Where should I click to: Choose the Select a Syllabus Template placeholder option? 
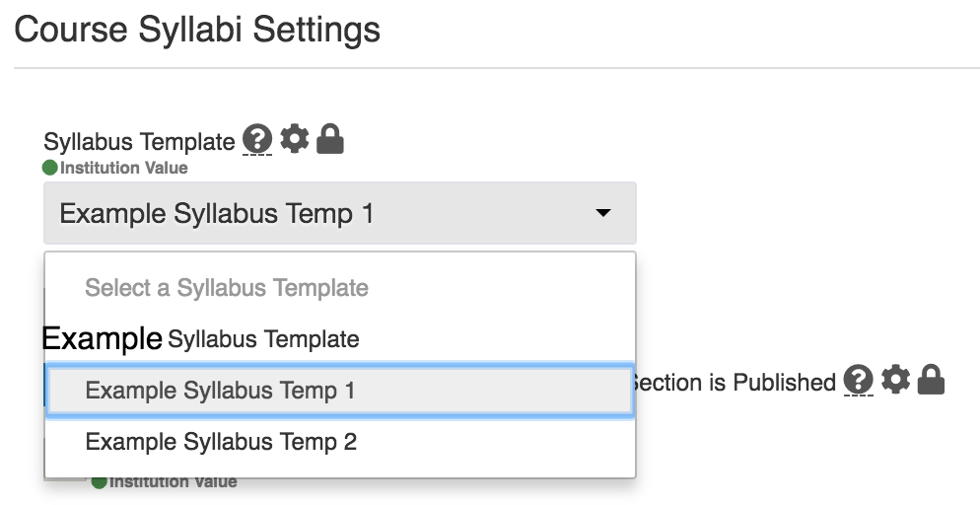[227, 288]
